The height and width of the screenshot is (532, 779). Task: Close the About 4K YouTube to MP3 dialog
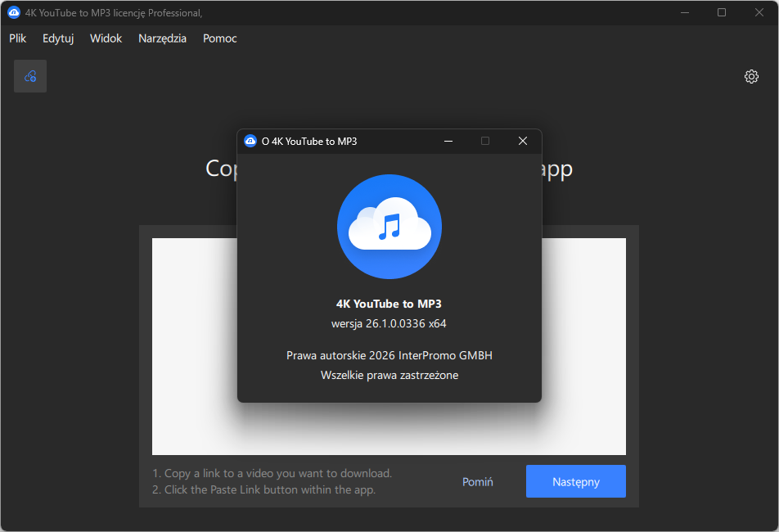point(523,141)
